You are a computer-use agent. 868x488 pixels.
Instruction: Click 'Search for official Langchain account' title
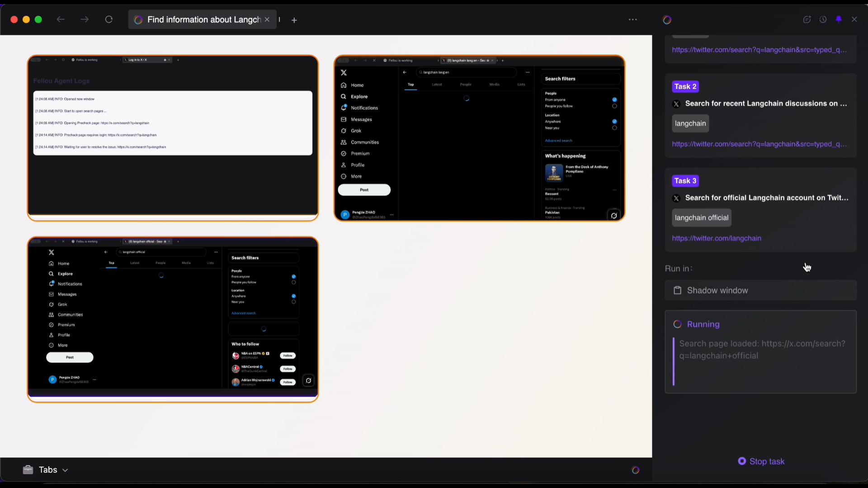click(x=767, y=198)
